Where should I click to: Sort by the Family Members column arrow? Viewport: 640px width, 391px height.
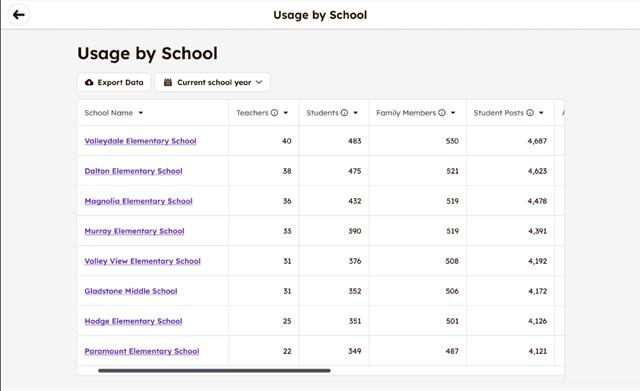pos(453,113)
